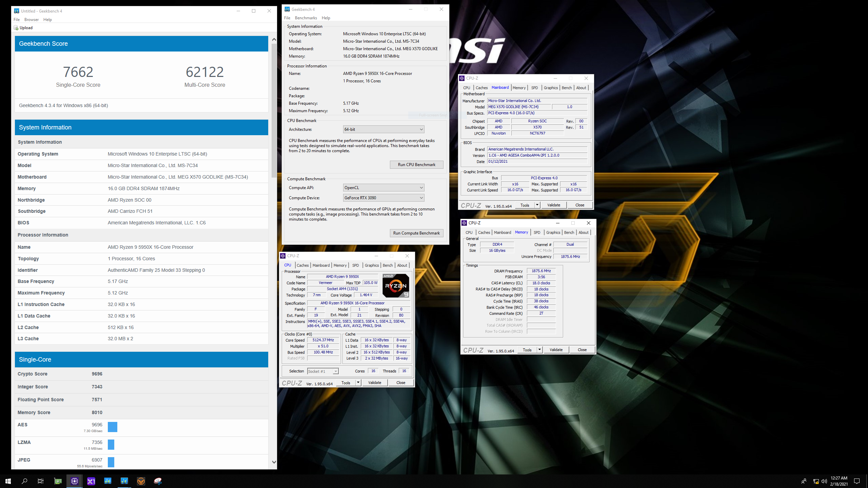Viewport: 868px width, 488px height.
Task: Click the Motherboard row MEG X570 GODLIKE (MS-7C34)
Action: point(141,177)
